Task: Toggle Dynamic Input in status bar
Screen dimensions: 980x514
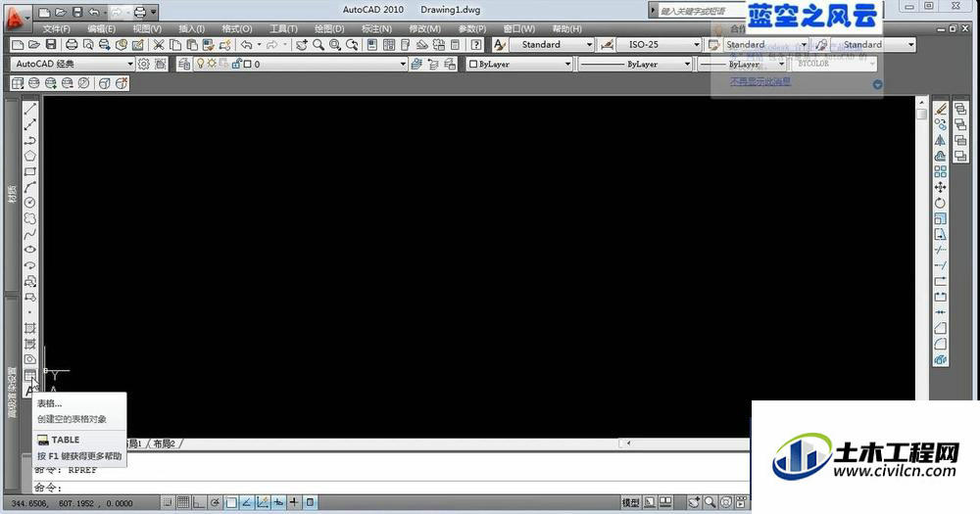Action: 278,502
